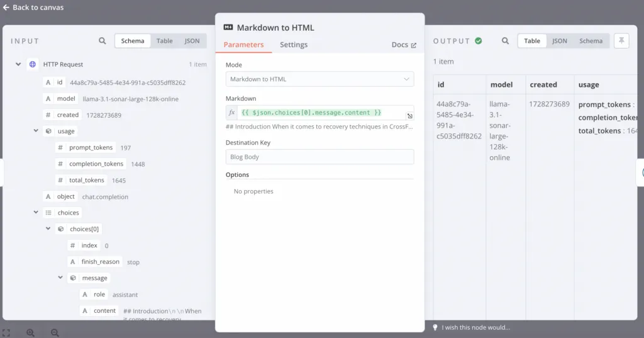Search the output panel data
This screenshot has width=644, height=338.
(505, 41)
